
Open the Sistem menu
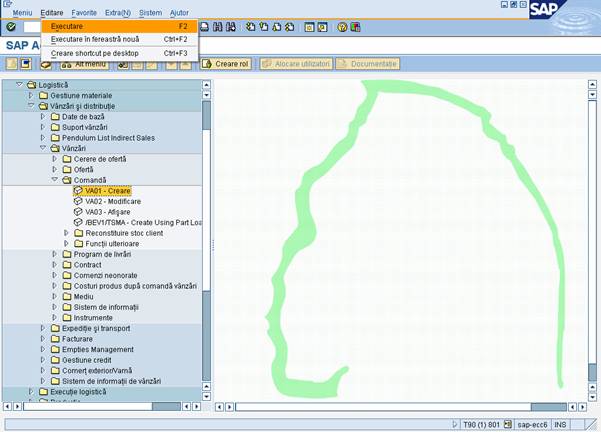coord(150,13)
